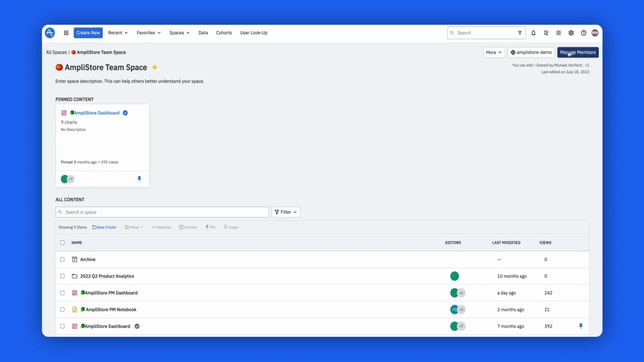Click the Archive folder icon in list

pyautogui.click(x=74, y=259)
